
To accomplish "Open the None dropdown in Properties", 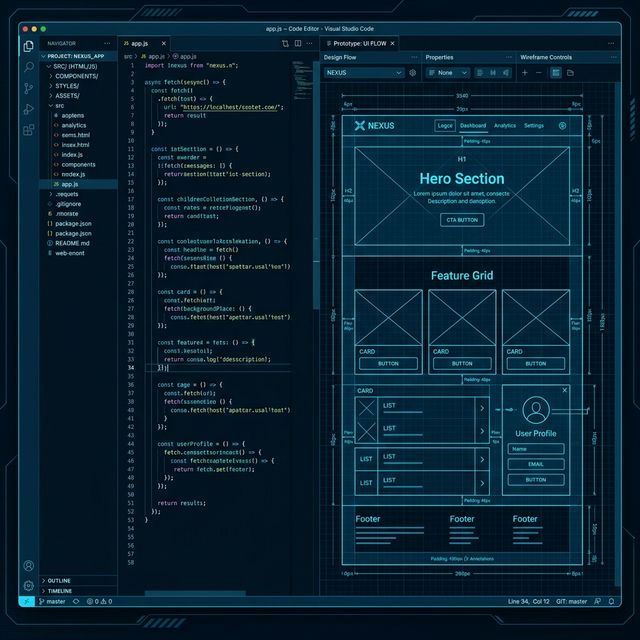I will [448, 73].
